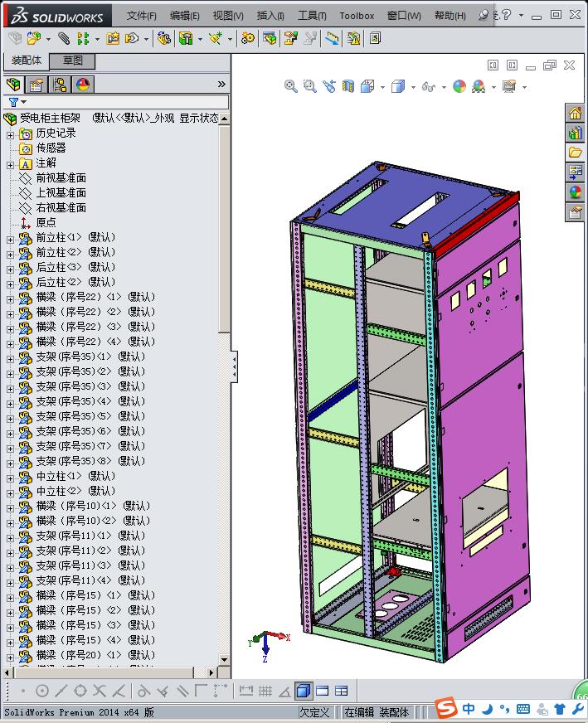The image size is (588, 723).
Task: Open the PropertyManager tab icon
Action: (x=36, y=85)
